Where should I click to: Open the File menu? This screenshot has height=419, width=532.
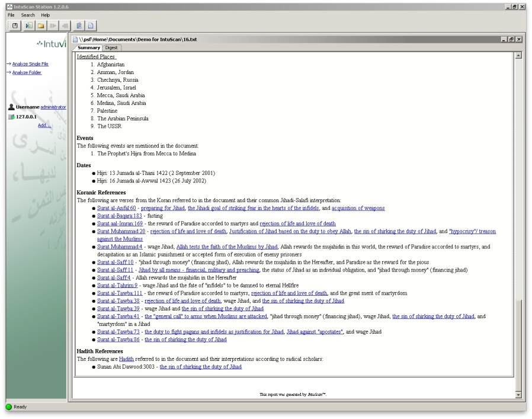click(x=11, y=15)
